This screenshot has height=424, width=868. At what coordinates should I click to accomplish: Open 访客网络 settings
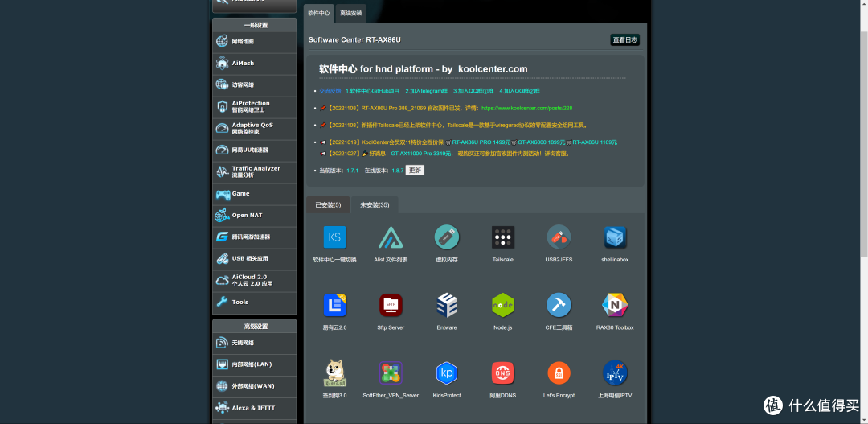coord(255,84)
